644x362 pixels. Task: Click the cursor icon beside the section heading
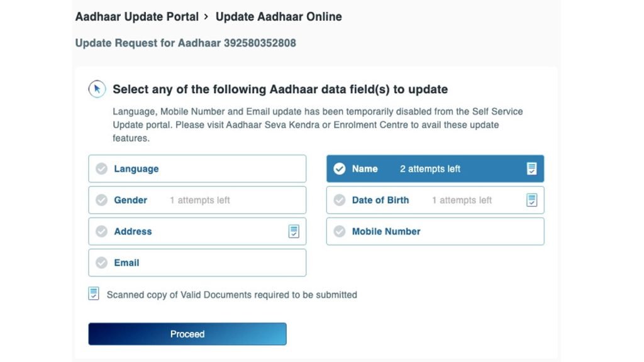96,89
